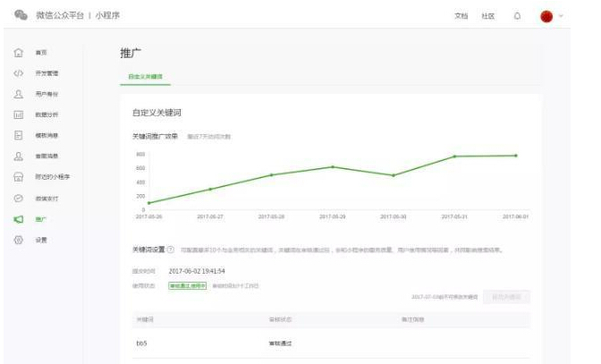Open 文档 in the top navigation
The image size is (601, 364).
point(461,16)
